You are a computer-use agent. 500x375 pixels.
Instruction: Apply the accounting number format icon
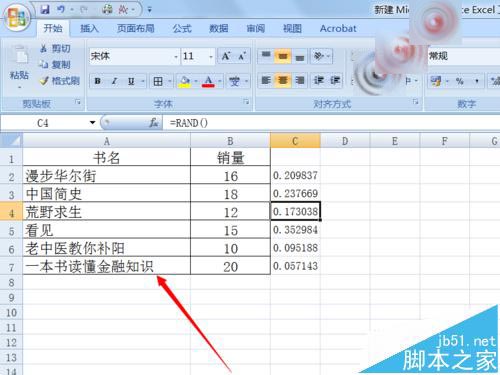pos(436,81)
